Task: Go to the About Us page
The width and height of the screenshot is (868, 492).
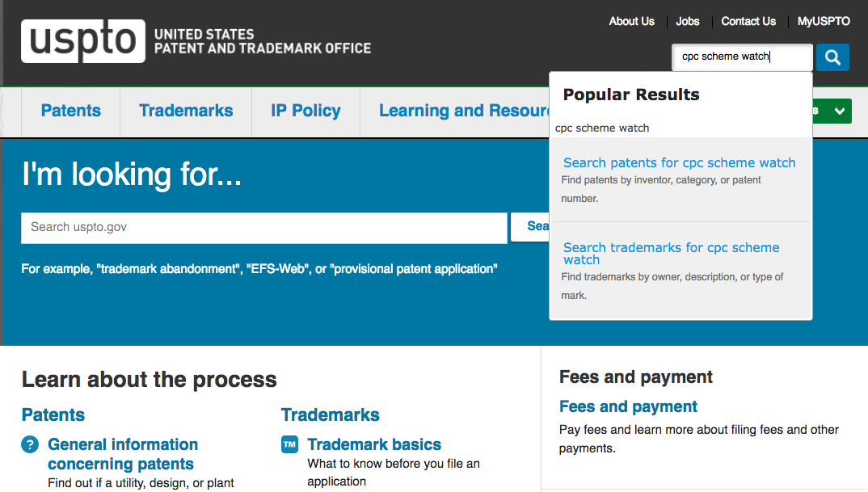Action: (631, 22)
